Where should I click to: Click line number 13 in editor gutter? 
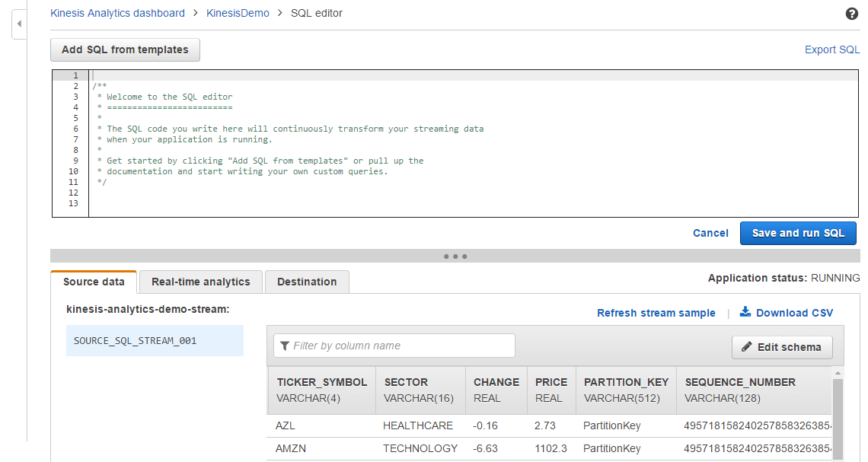point(73,203)
